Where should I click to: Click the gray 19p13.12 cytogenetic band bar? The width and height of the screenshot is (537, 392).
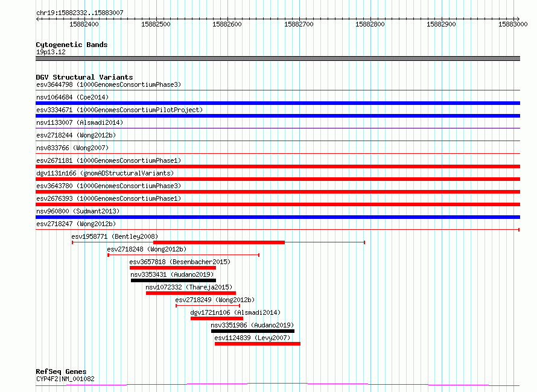278,58
